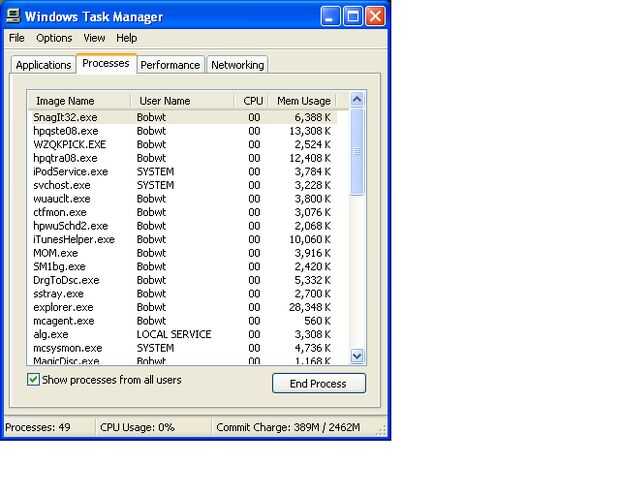
Task: Close the Windows Task Manager window
Action: pos(375,17)
